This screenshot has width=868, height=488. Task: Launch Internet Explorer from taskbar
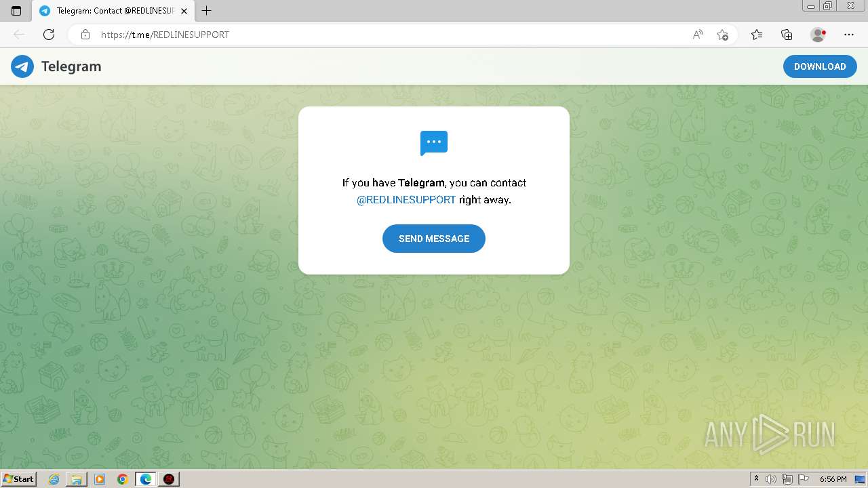[x=54, y=479]
